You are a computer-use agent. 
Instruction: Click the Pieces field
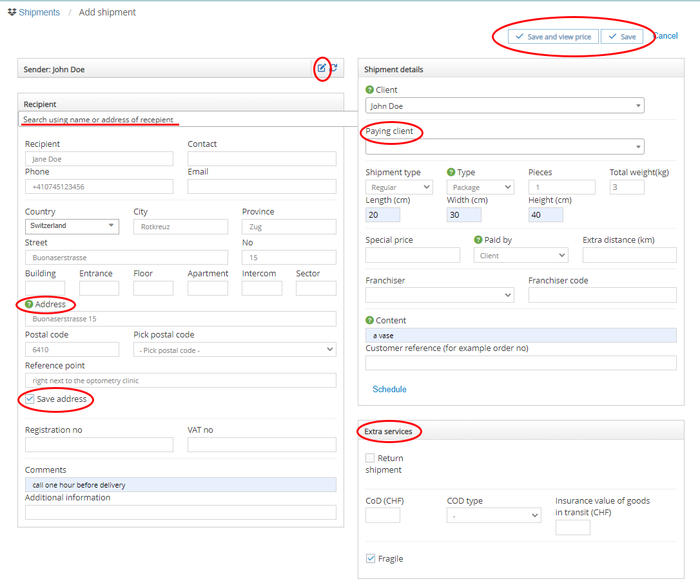[561, 187]
